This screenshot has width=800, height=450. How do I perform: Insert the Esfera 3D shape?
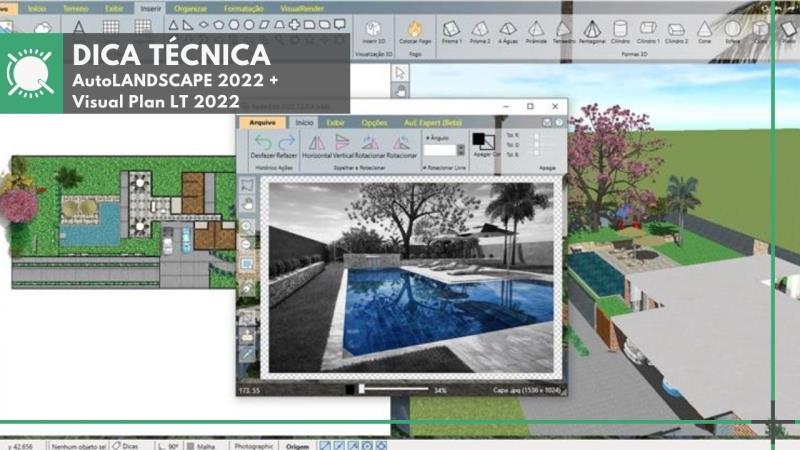point(733,29)
